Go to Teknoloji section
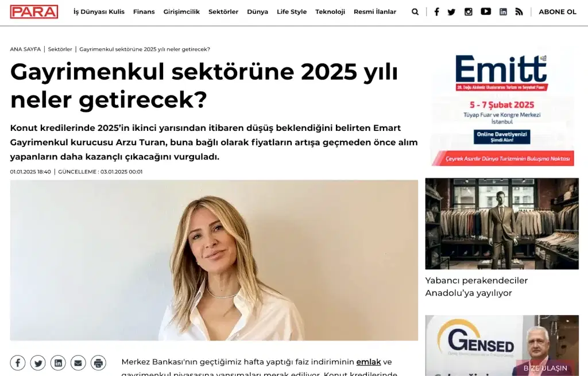This screenshot has height=376, width=588. 330,11
